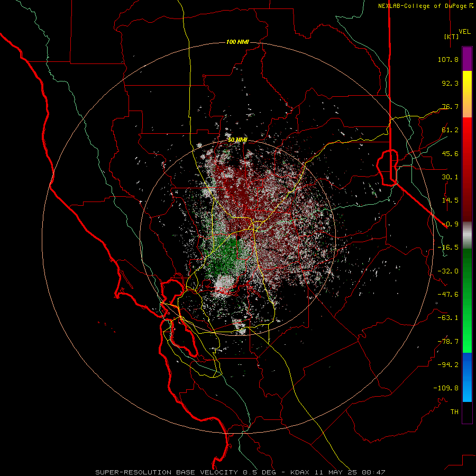Click the 14.5 velocity legend value
The image size is (476, 476).
click(x=450, y=200)
